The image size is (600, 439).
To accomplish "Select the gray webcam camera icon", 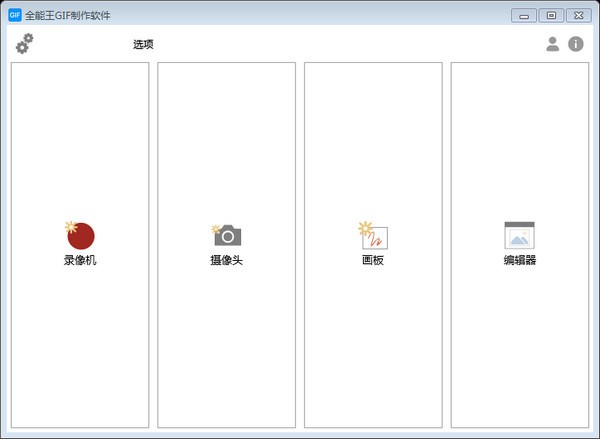I will click(227, 235).
